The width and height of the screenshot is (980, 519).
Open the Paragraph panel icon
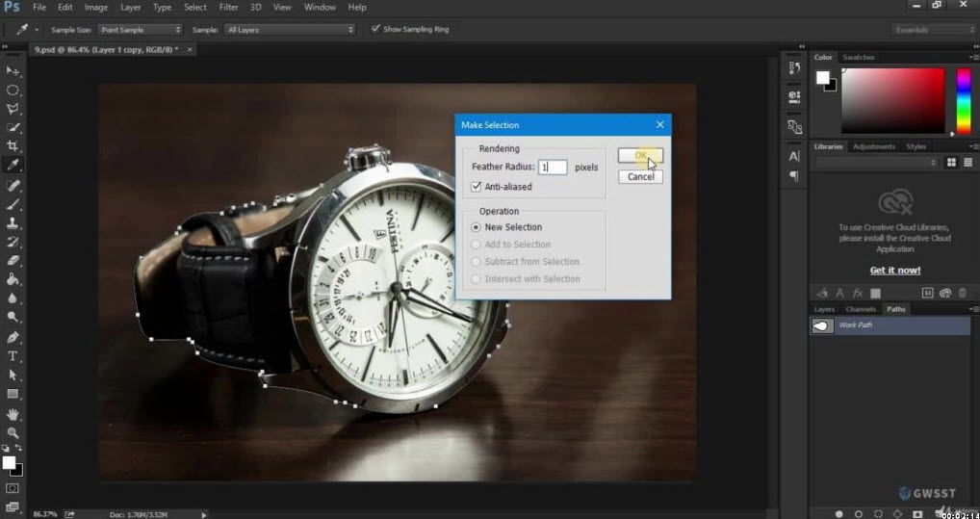(794, 175)
